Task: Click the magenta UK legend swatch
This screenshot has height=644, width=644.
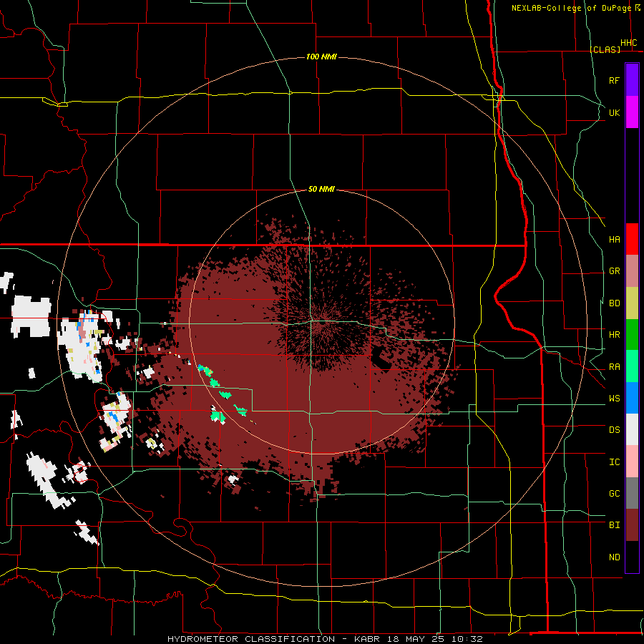Action: click(x=632, y=112)
